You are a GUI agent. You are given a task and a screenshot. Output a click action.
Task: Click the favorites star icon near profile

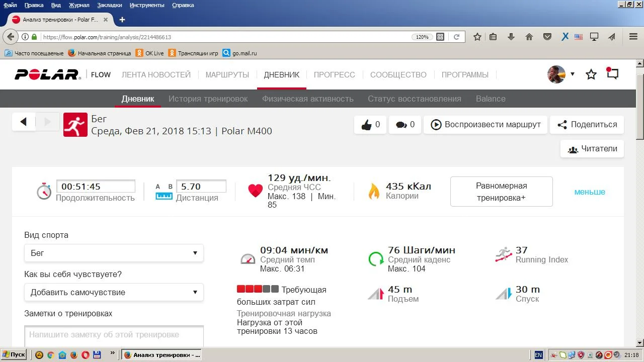pos(591,74)
